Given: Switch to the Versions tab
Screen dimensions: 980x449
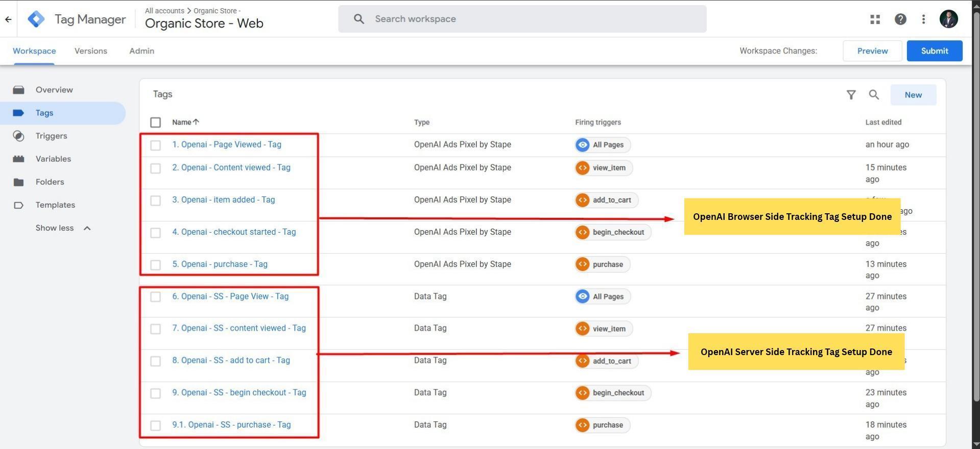Looking at the screenshot, I should pos(91,51).
